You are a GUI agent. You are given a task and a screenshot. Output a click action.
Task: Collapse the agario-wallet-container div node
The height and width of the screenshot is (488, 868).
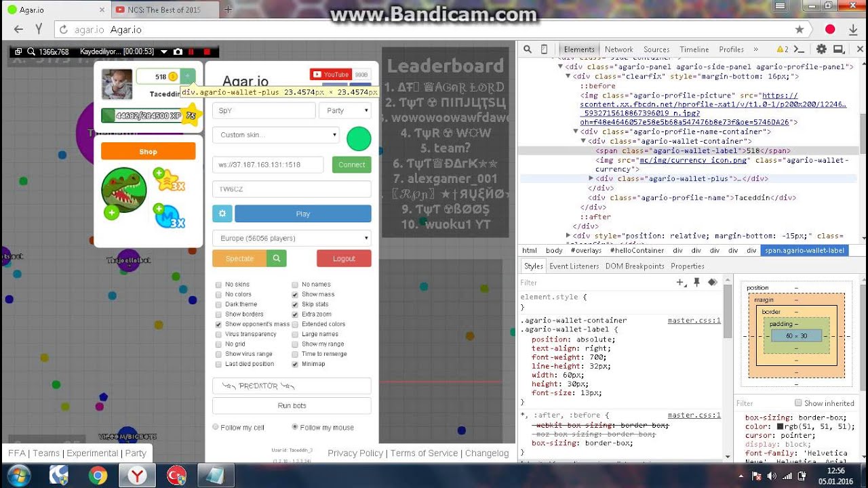583,141
